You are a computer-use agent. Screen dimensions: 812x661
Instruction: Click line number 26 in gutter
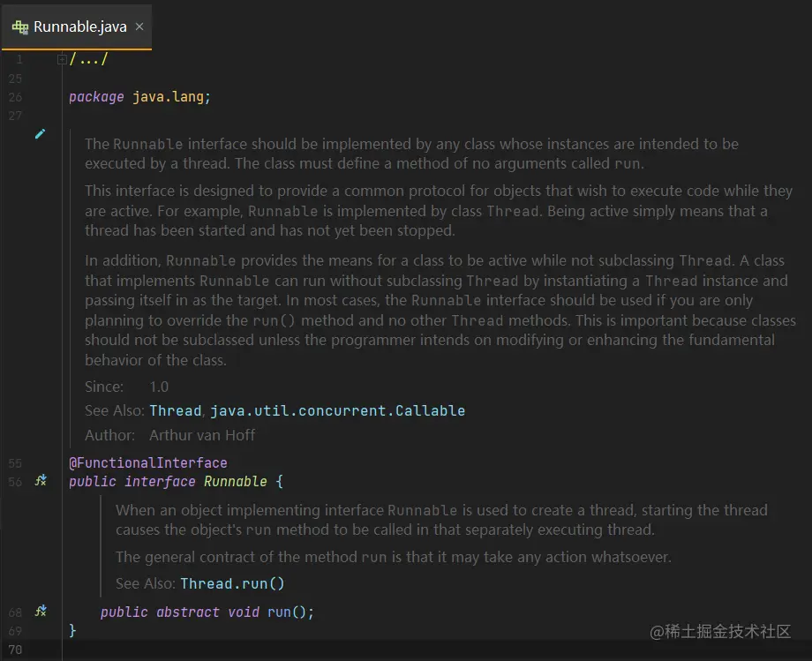tap(15, 97)
